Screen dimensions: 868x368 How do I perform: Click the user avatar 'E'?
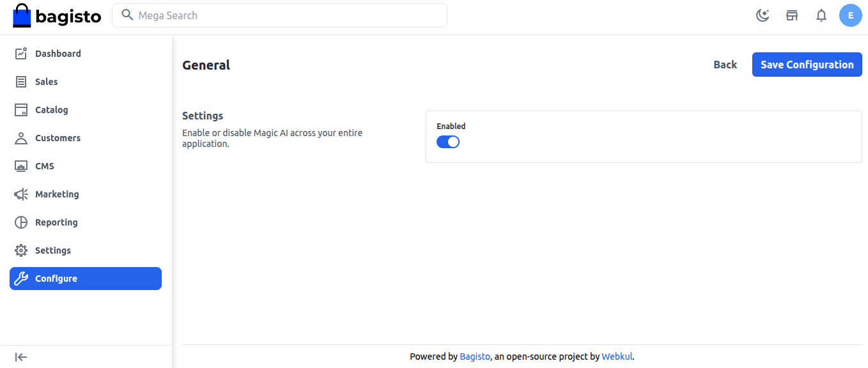click(850, 15)
